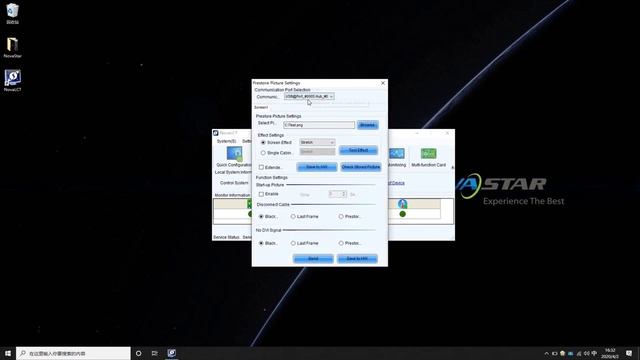Select Last Frame for No DVI Signal

click(x=293, y=243)
